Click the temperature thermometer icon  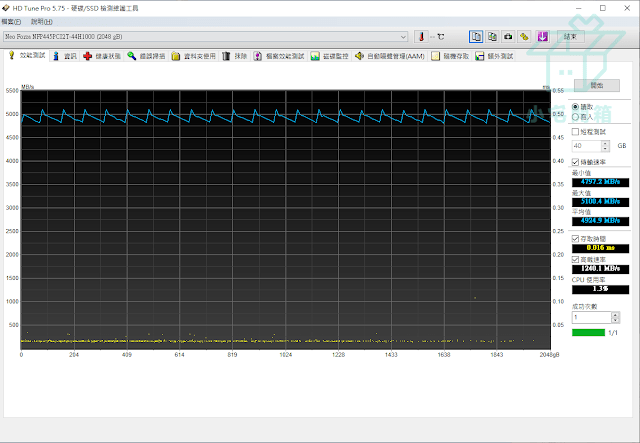click(421, 37)
